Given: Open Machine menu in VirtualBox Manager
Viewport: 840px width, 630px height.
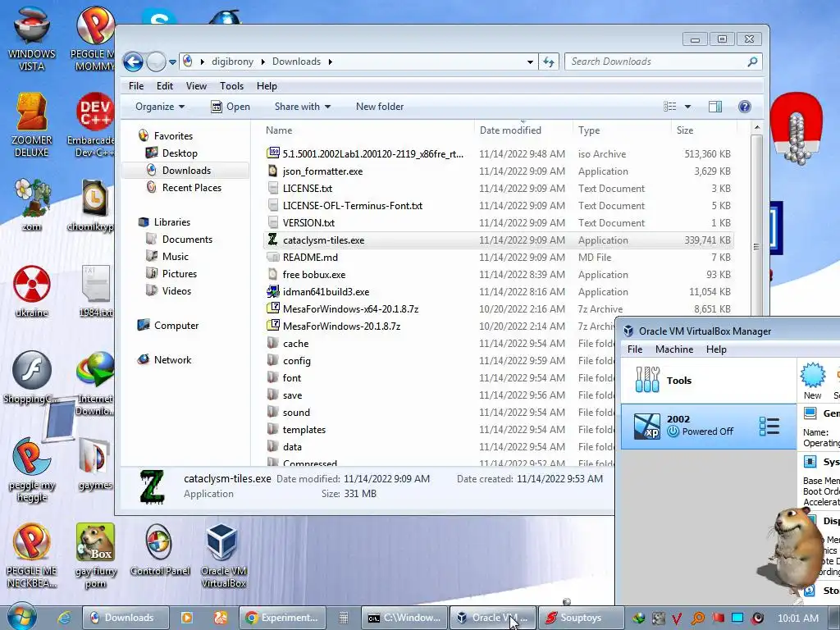Looking at the screenshot, I should click(674, 349).
